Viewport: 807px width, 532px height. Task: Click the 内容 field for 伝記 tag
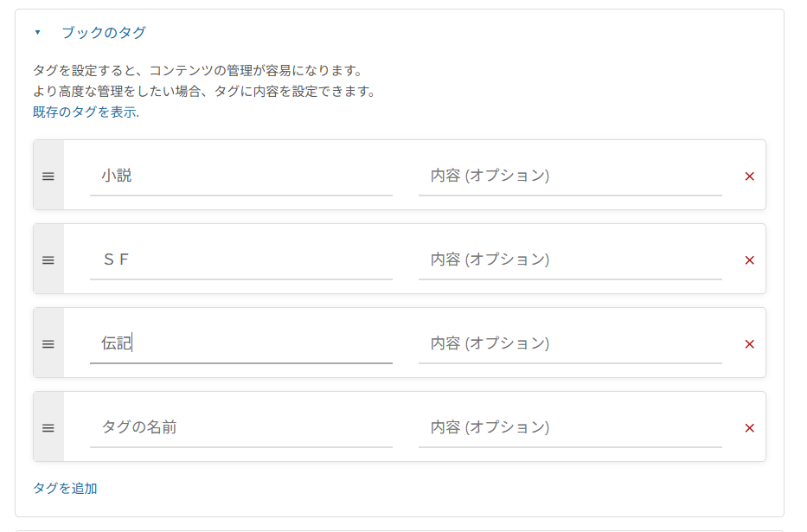pos(570,343)
